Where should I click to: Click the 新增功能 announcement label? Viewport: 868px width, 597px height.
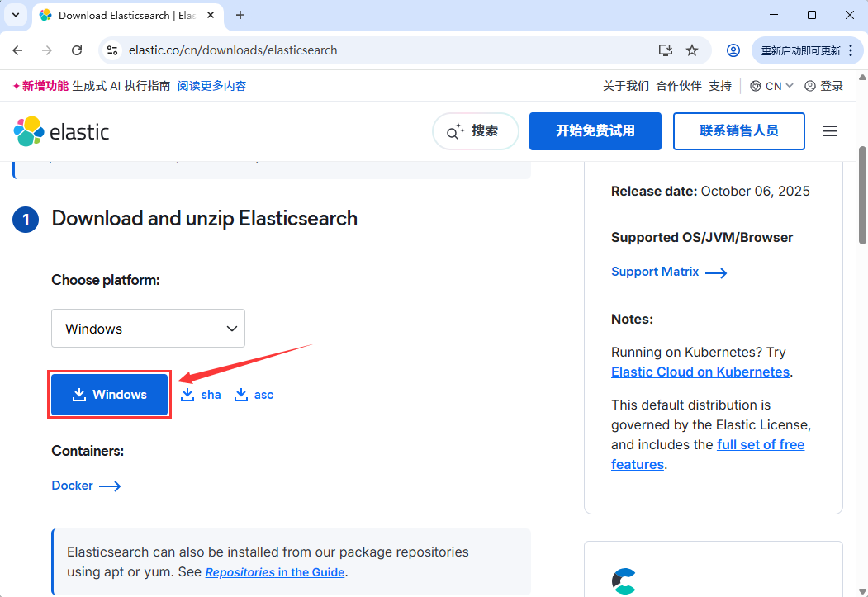click(x=40, y=86)
